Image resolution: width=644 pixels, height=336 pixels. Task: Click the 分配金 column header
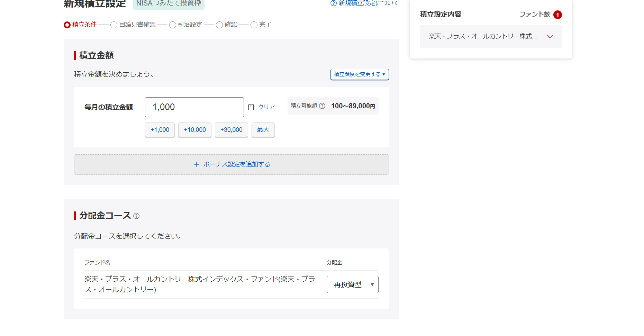(x=334, y=263)
